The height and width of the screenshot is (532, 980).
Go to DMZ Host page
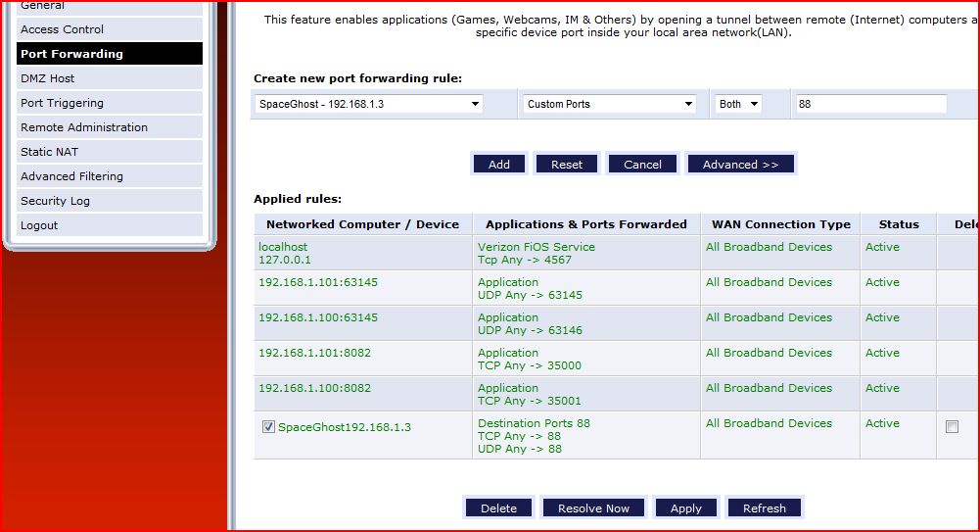(110, 78)
